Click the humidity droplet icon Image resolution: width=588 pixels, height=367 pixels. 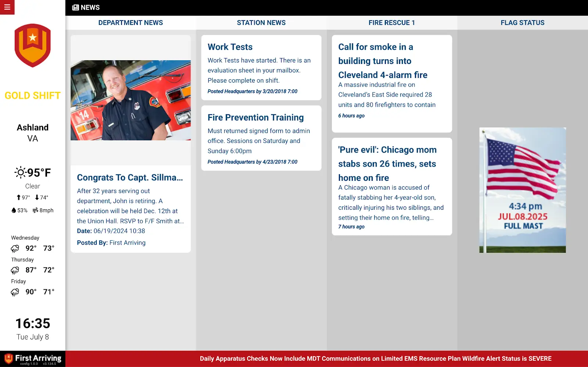click(x=14, y=211)
